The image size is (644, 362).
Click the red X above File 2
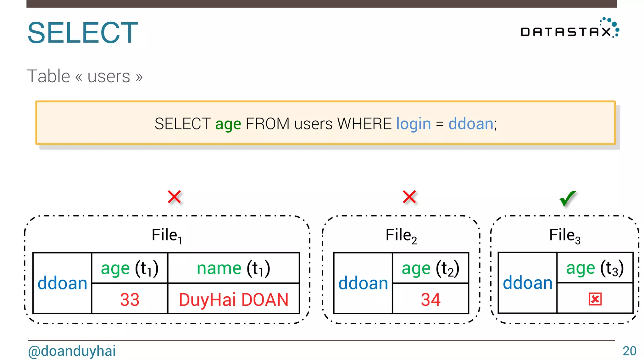coord(409,197)
